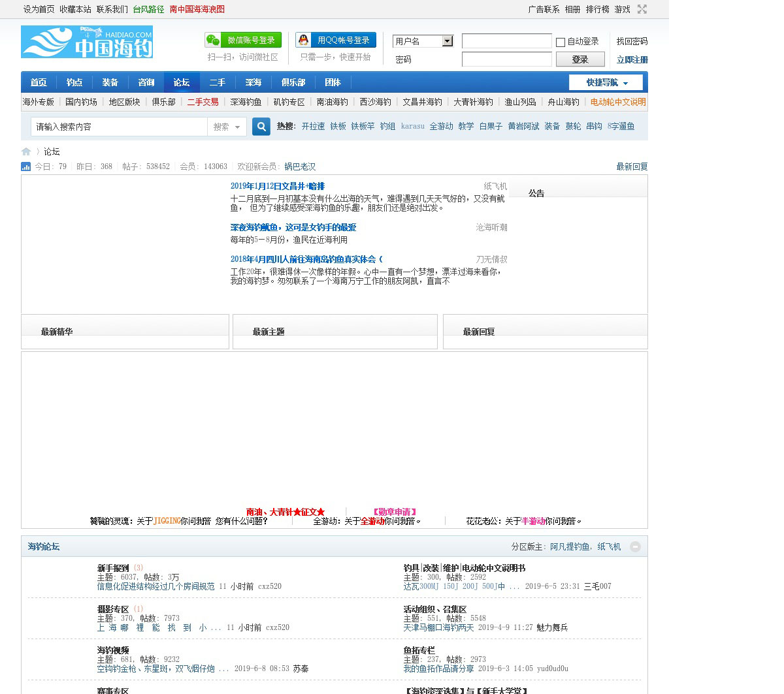Open the 我的鱼拓作品请分享 post
Viewport: 784px width, 694px height.
click(x=438, y=669)
